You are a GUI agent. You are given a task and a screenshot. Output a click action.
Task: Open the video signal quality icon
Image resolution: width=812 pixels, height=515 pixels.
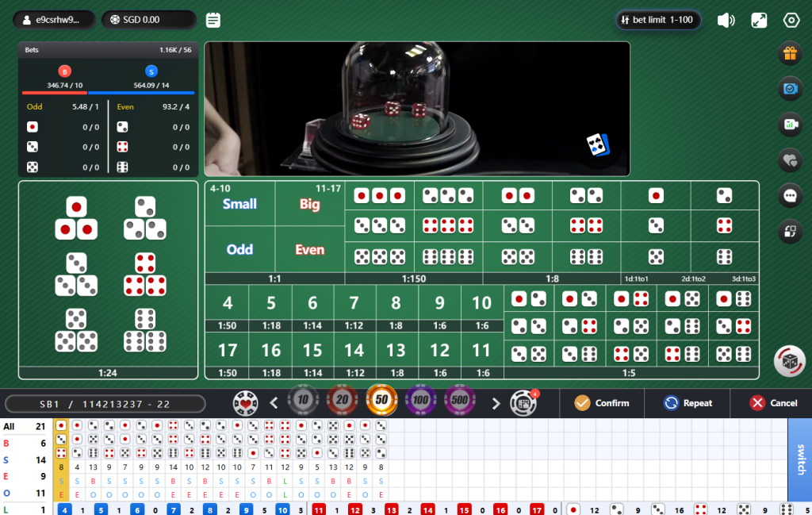790,124
